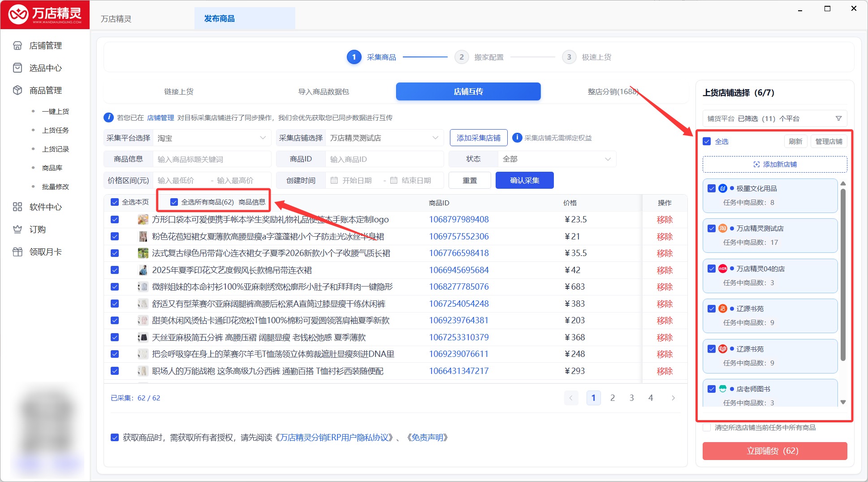
Task: Click step 3 极速上货 circle indicator
Action: click(x=569, y=57)
